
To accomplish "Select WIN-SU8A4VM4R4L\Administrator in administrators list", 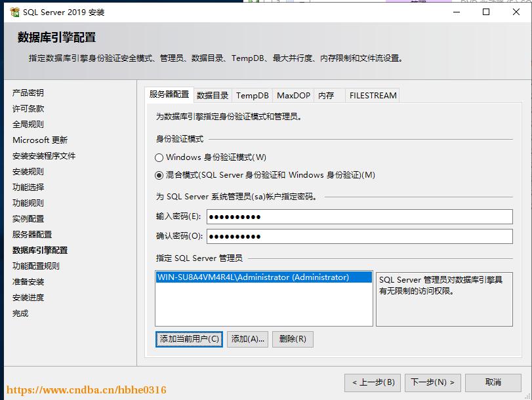I will click(x=264, y=277).
